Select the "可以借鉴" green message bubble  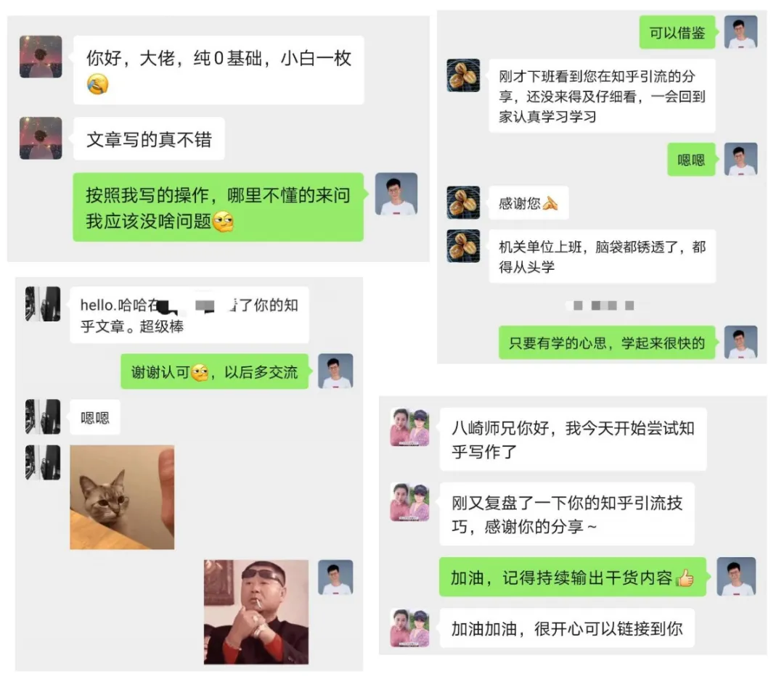tap(677, 33)
